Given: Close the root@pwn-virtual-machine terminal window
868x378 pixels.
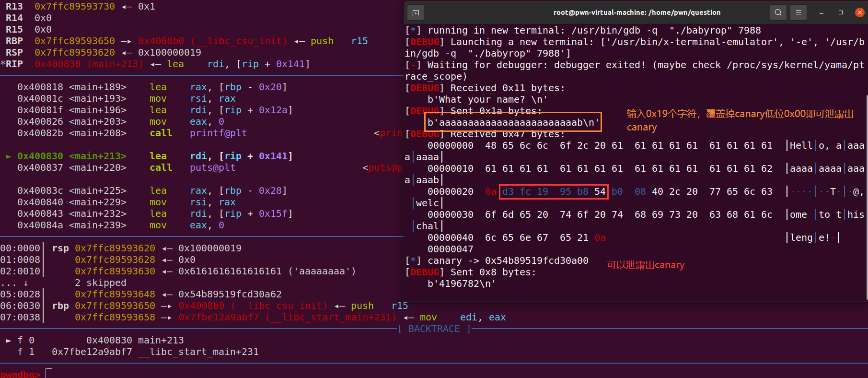Looking at the screenshot, I should (x=860, y=12).
